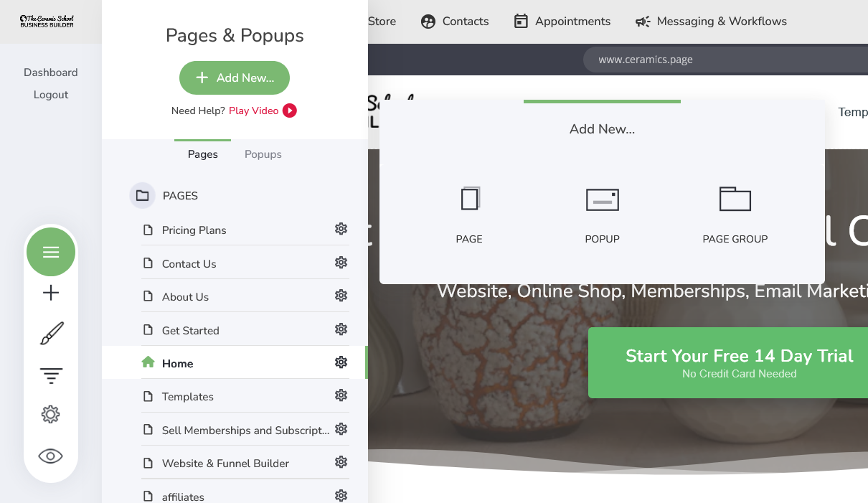Open settings gear for Contact Us page
The image size is (868, 503).
(x=341, y=263)
